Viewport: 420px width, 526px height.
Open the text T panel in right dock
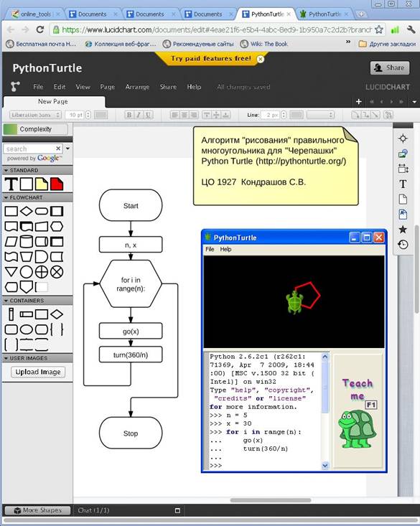point(403,184)
